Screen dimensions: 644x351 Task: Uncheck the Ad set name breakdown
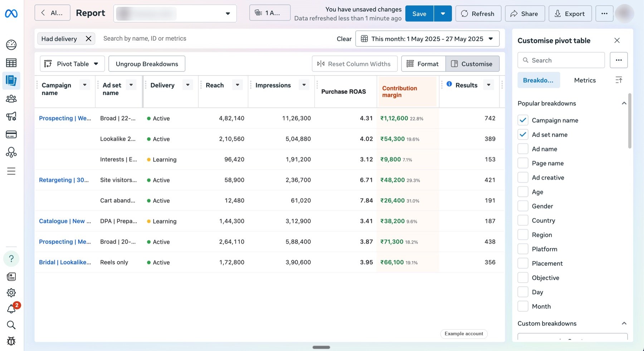pyautogui.click(x=523, y=134)
